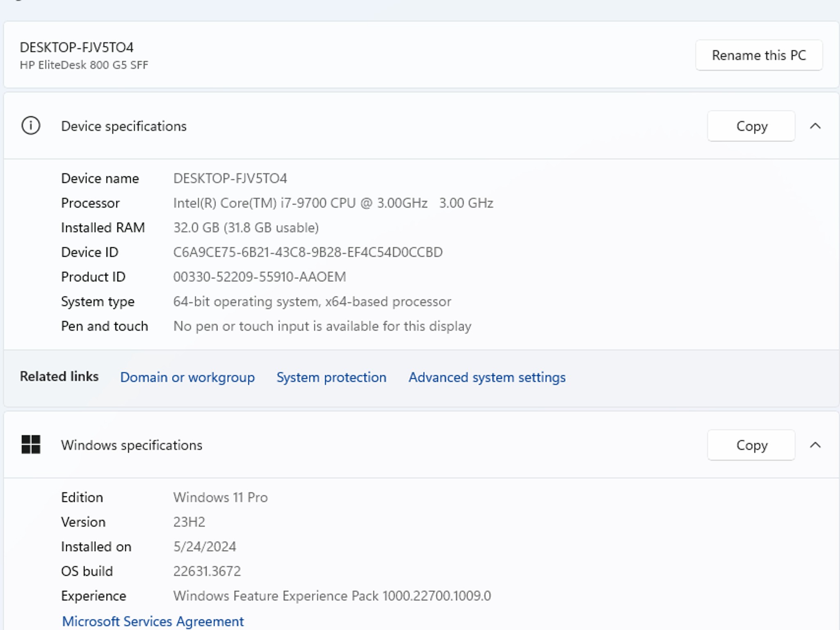This screenshot has height=630, width=840.
Task: Click the info icon beside Device specifications
Action: [32, 126]
